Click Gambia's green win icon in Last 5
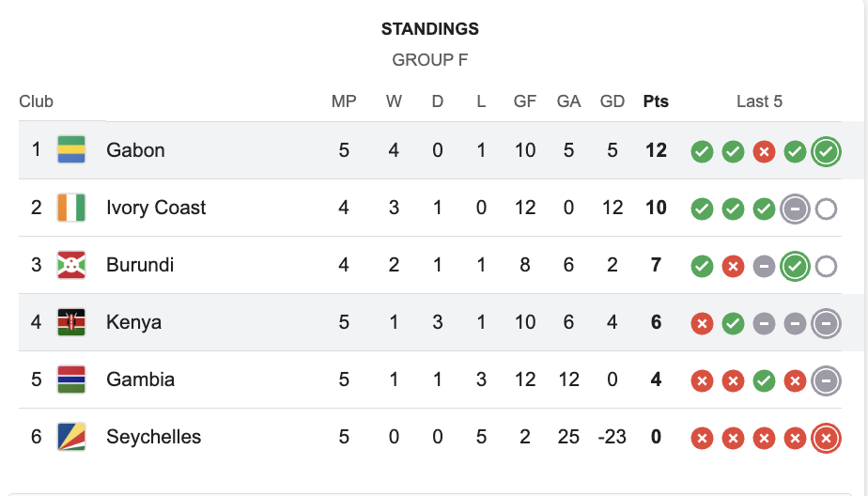 click(764, 380)
